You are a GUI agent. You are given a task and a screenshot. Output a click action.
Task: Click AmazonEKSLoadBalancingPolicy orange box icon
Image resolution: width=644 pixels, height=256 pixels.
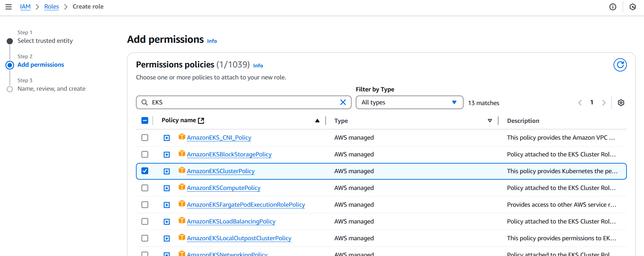coord(182,221)
